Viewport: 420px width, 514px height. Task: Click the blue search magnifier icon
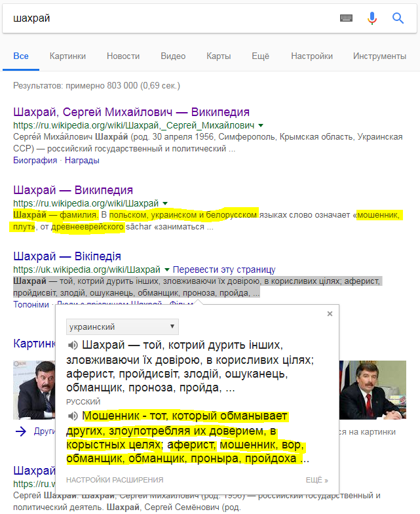pyautogui.click(x=398, y=18)
